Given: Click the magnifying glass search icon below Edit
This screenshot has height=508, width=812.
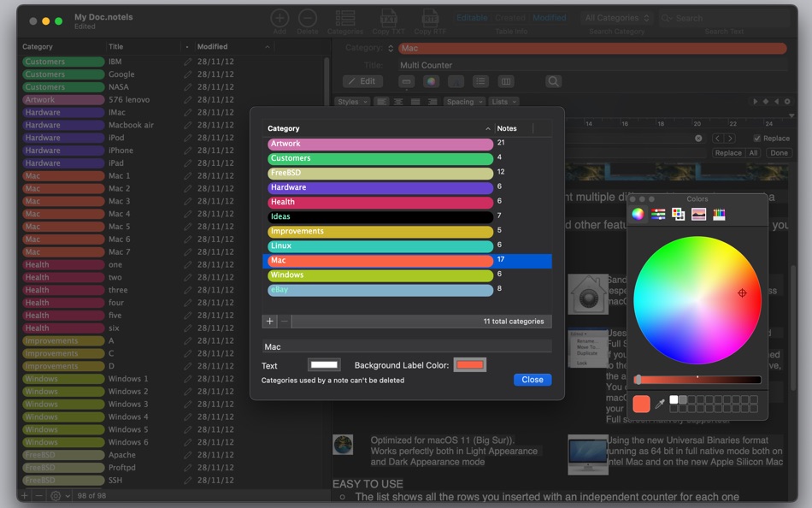Looking at the screenshot, I should pyautogui.click(x=554, y=80).
